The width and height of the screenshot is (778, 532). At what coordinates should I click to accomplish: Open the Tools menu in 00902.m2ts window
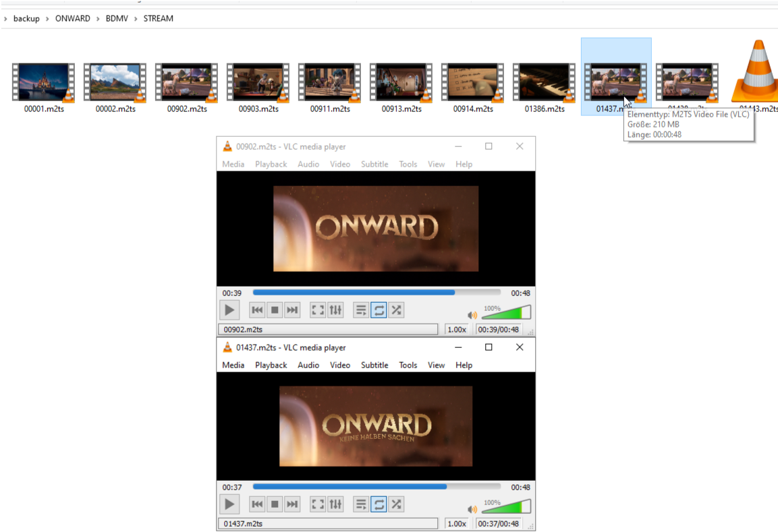[408, 164]
